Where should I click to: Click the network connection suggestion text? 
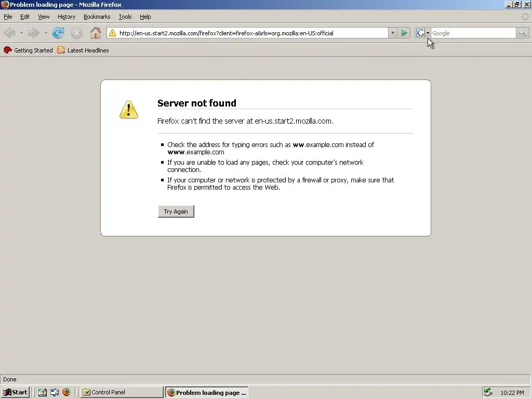pos(265,166)
